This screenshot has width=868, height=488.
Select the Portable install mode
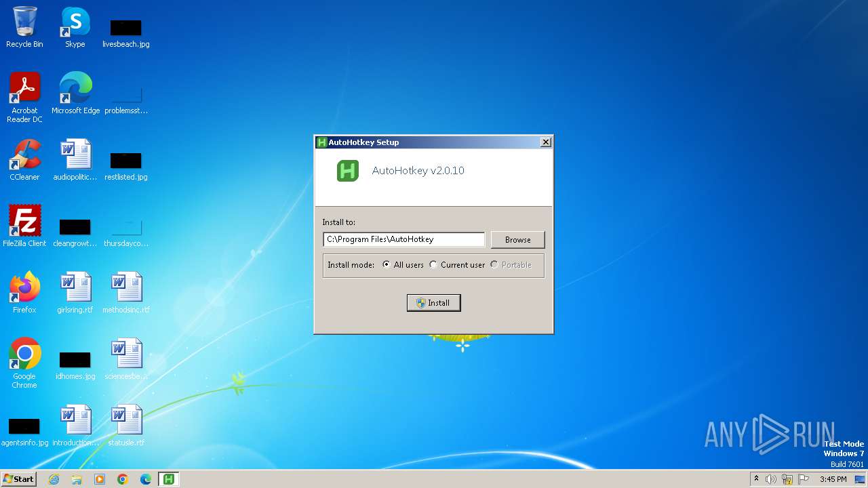[511, 265]
